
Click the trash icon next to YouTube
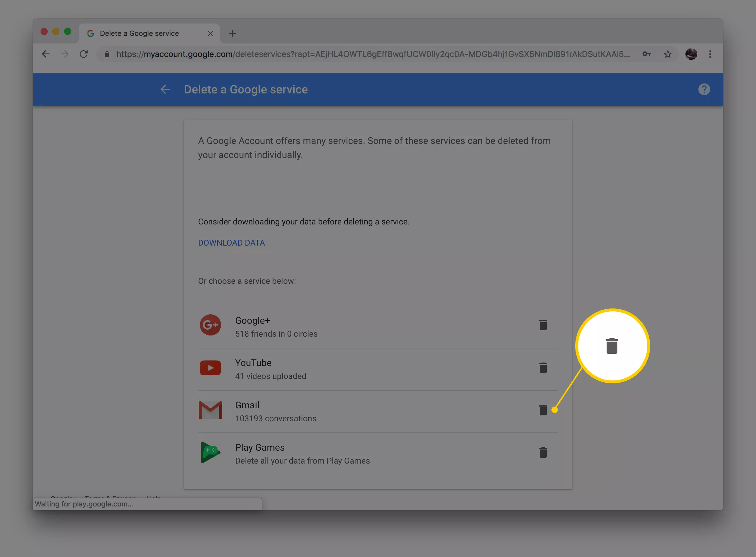coord(543,368)
